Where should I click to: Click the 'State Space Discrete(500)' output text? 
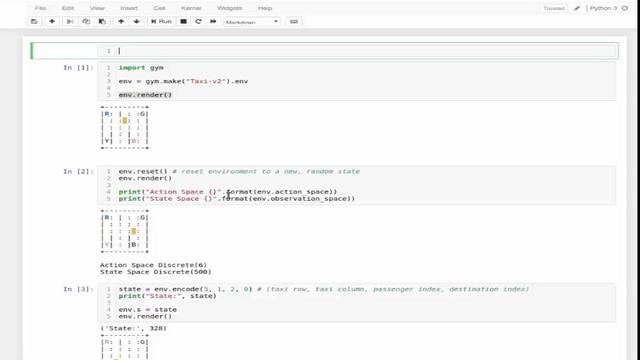click(x=156, y=272)
